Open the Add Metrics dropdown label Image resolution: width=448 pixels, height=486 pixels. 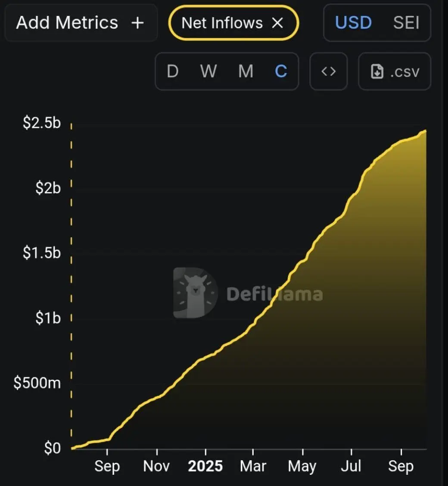(67, 23)
